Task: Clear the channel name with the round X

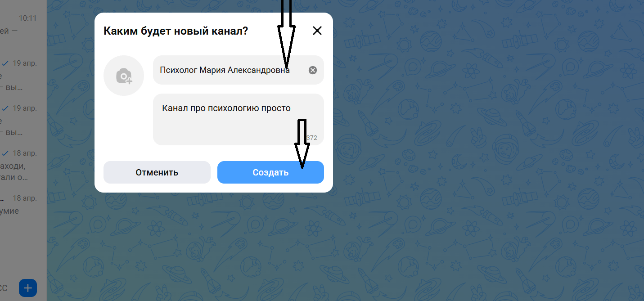Action: click(313, 70)
